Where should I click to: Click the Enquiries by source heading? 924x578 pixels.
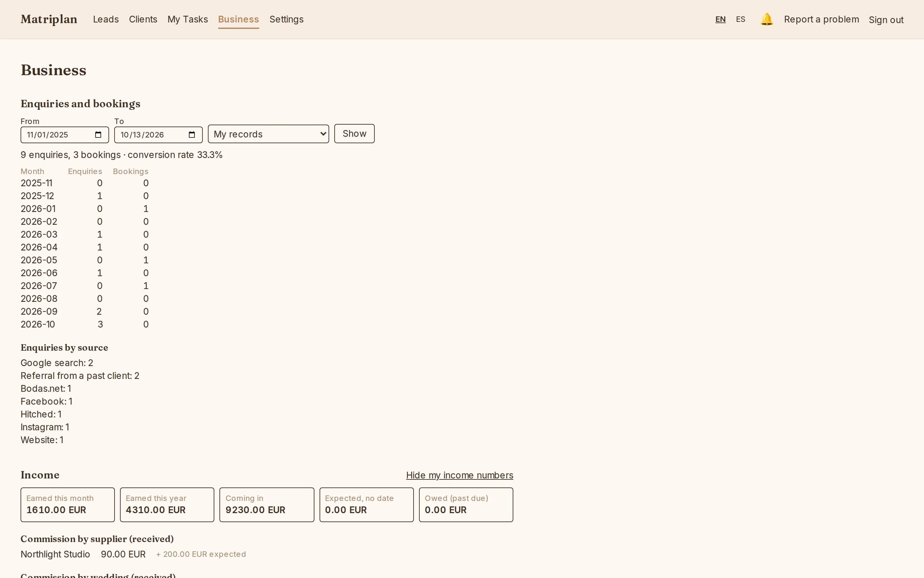pos(64,347)
